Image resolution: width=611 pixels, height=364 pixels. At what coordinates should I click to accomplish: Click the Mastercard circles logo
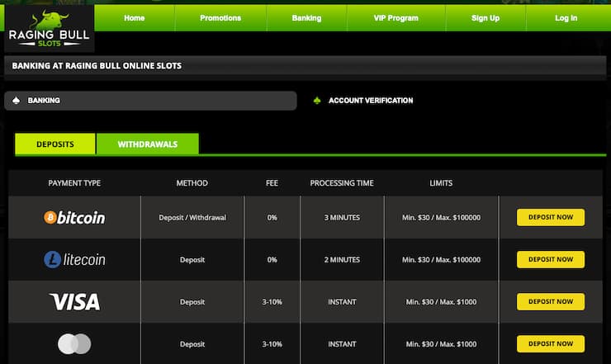74,344
